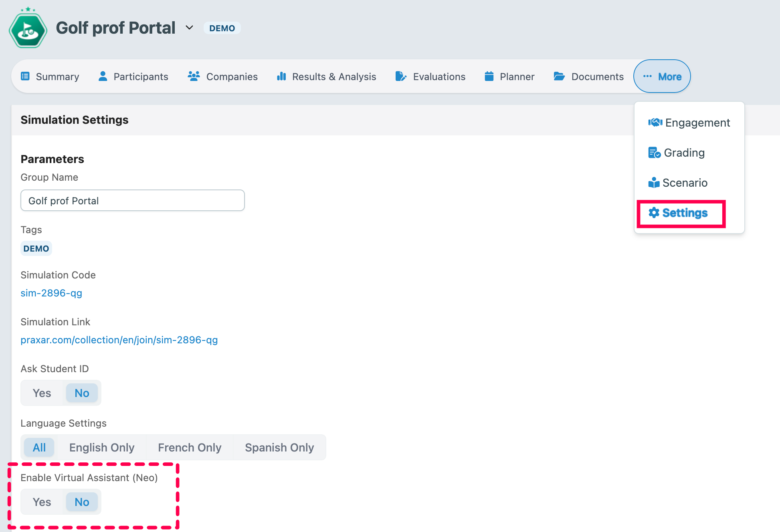Select Scenario in the dropdown menu
The height and width of the screenshot is (532, 780).
pos(685,183)
